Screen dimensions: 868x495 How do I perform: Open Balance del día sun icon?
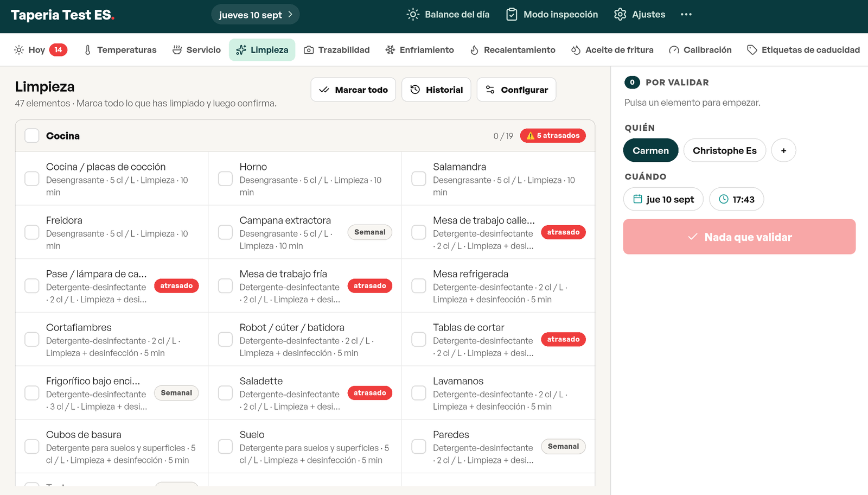click(412, 15)
